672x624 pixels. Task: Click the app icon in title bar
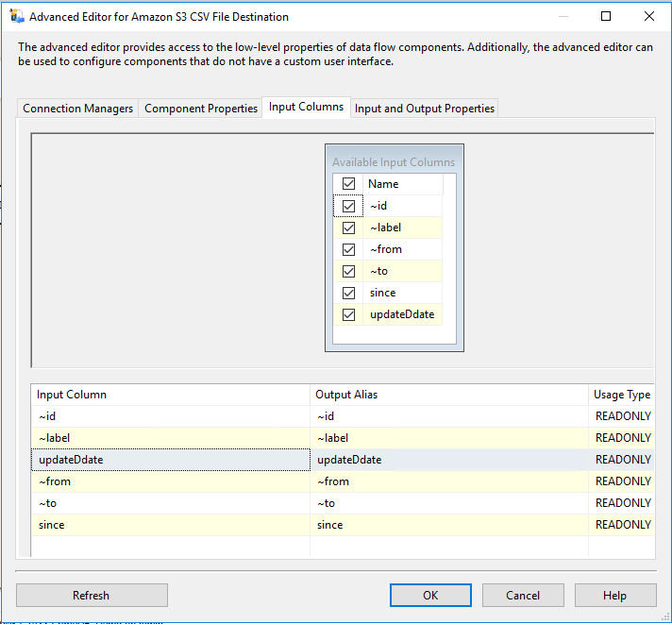point(15,16)
